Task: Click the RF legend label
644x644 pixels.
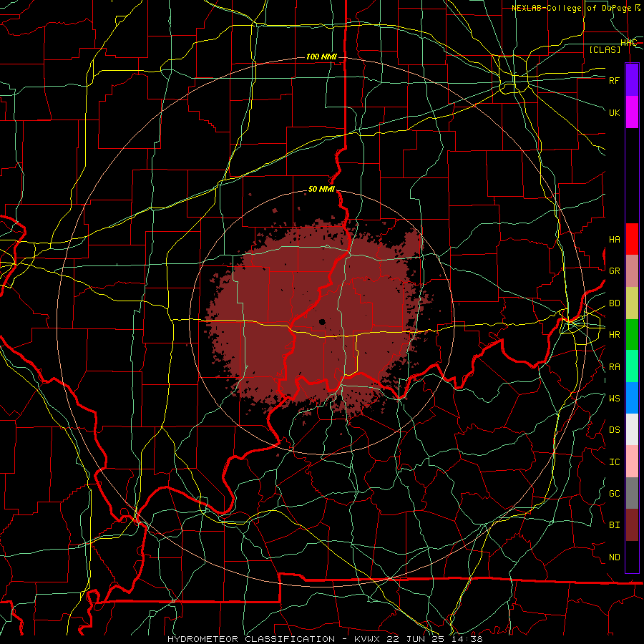Action: point(614,80)
